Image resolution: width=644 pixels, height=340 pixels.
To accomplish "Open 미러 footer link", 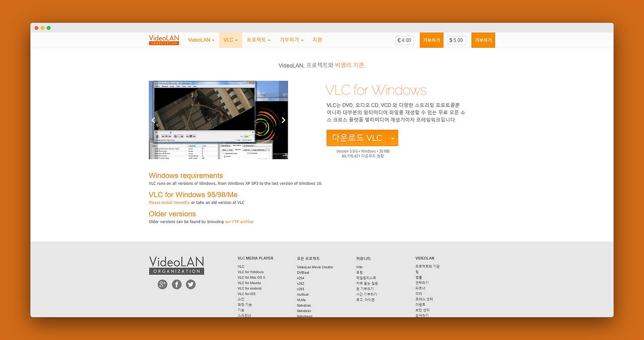I will (419, 294).
